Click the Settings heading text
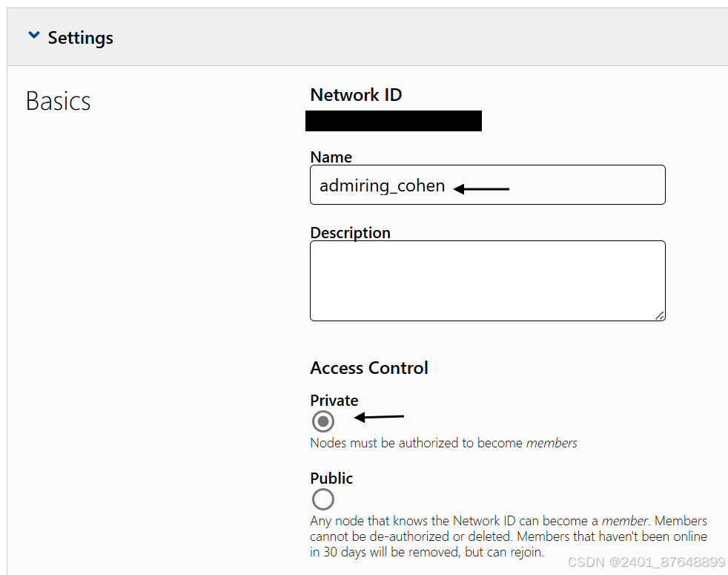The width and height of the screenshot is (728, 575). (80, 38)
